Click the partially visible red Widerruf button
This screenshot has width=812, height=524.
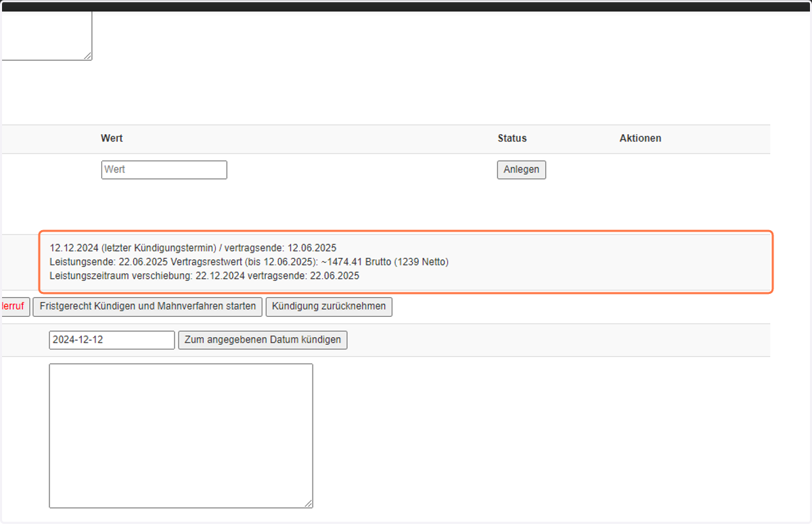point(14,306)
